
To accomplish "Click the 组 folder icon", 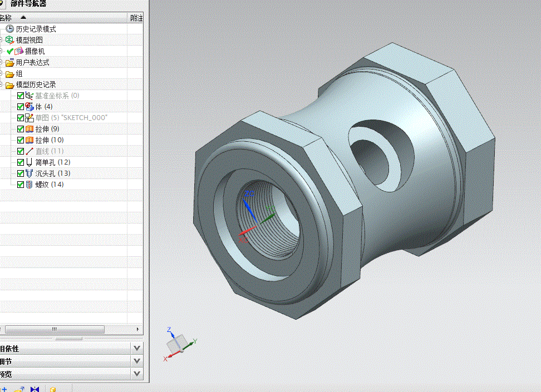I will 9,74.
